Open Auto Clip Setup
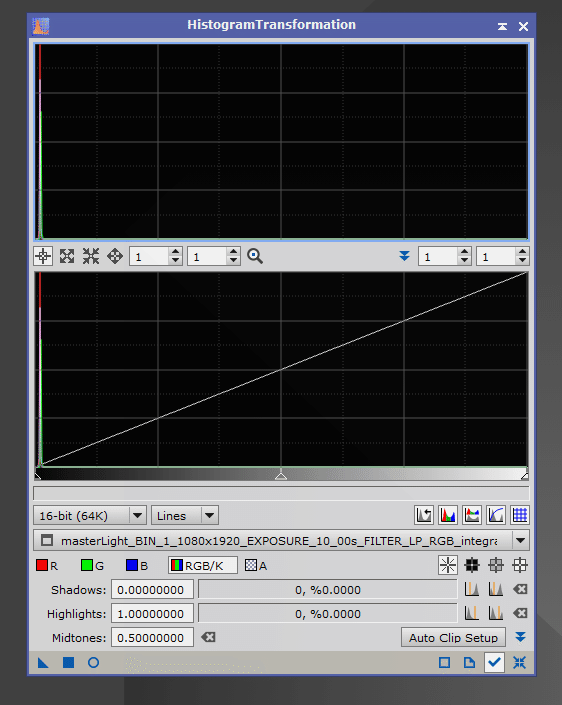This screenshot has width=562, height=705. coord(453,638)
